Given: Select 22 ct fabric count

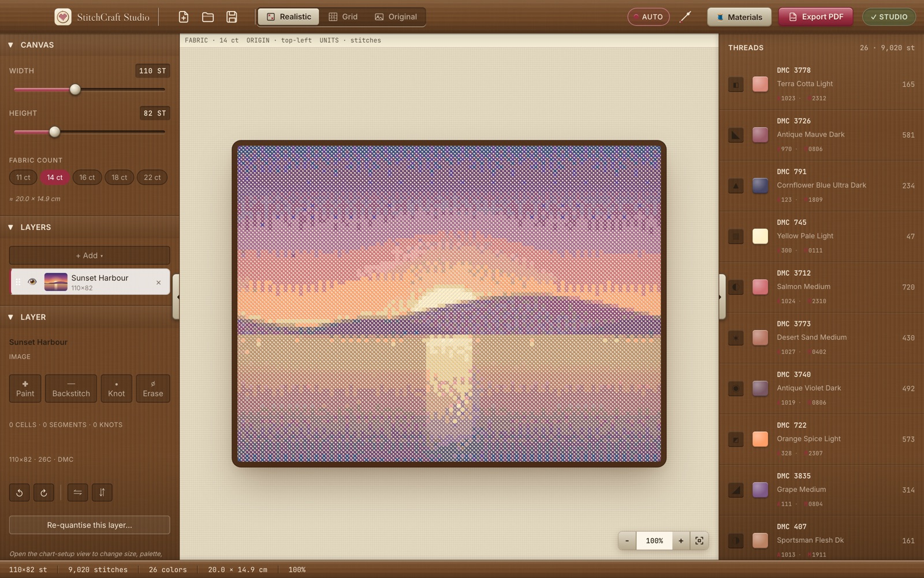Looking at the screenshot, I should pyautogui.click(x=152, y=177).
